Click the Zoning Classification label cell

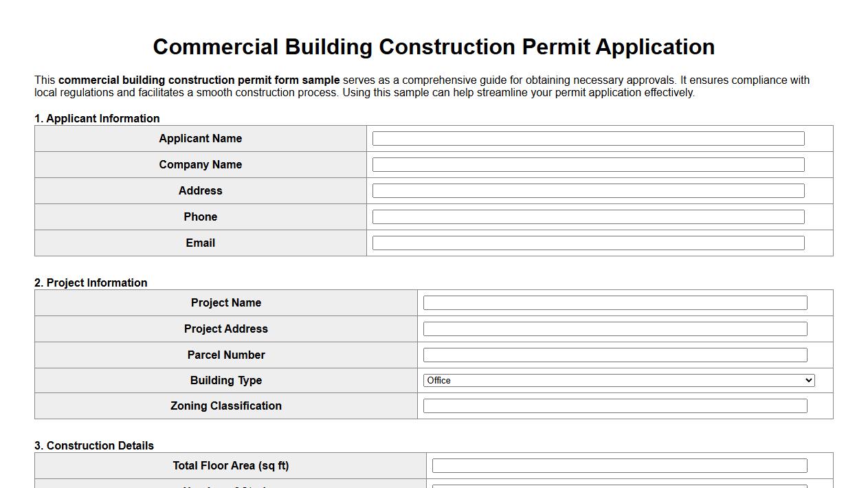[225, 406]
